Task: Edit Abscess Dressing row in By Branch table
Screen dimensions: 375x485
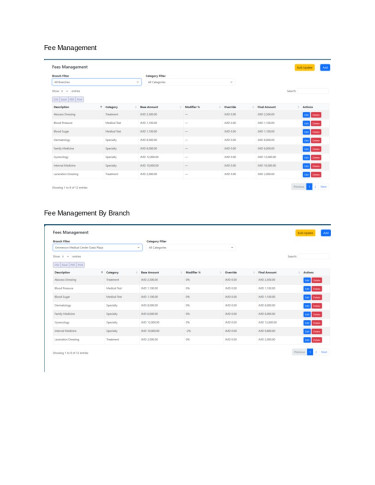Action: point(307,280)
